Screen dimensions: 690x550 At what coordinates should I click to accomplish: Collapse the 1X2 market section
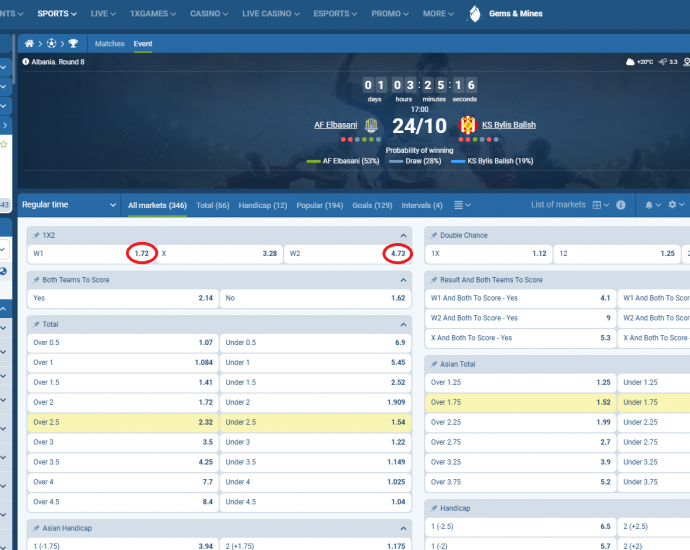[403, 236]
